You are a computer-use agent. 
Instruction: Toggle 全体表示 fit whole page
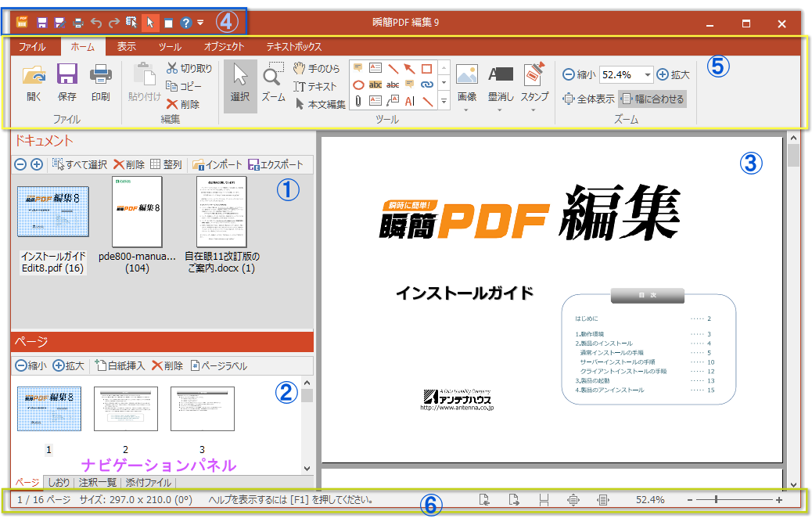click(x=589, y=99)
